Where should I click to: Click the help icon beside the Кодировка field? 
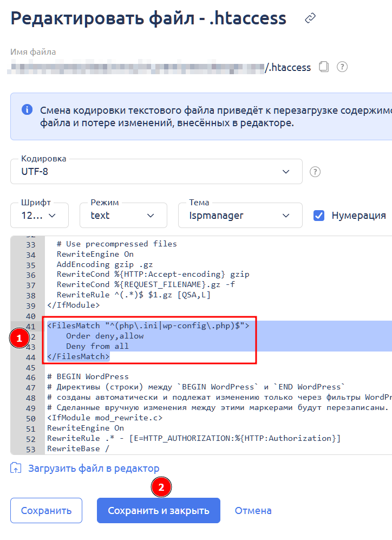[315, 172]
